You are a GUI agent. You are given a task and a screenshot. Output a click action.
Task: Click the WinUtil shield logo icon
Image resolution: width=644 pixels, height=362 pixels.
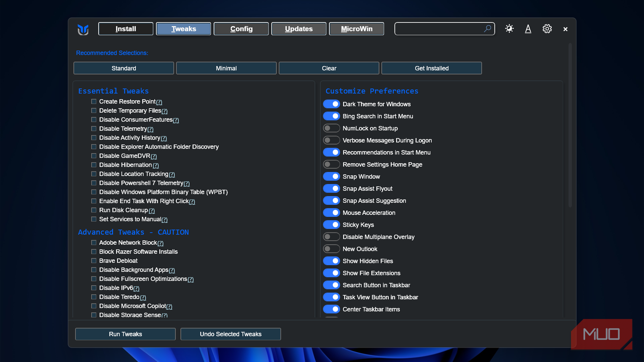83,29
